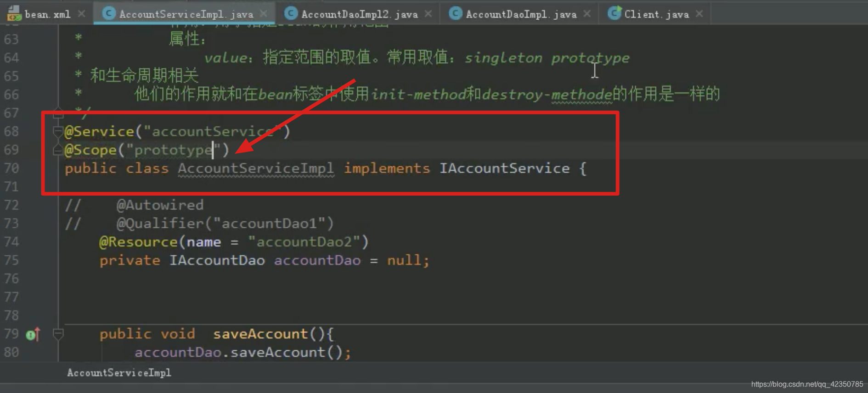This screenshot has height=393, width=868.
Task: Click the IAccountDao type on line 75
Action: click(x=217, y=260)
